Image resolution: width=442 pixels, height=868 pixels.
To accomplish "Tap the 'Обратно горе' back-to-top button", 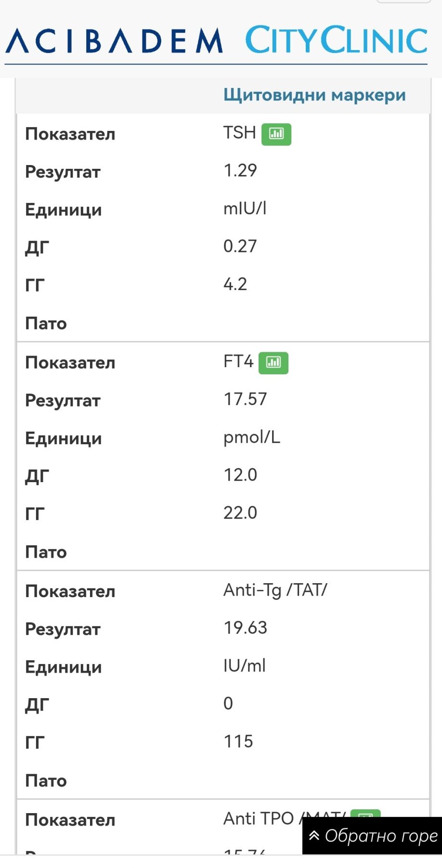I will coord(372,836).
